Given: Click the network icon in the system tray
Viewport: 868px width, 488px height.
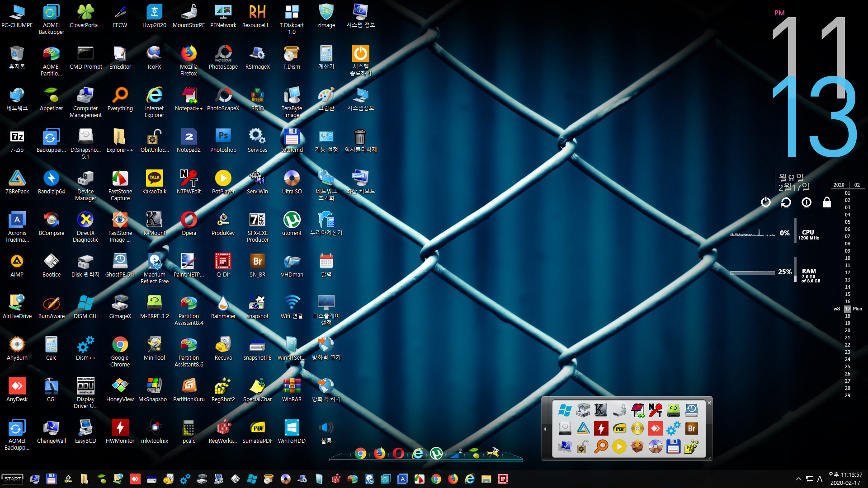Looking at the screenshot, I should (x=809, y=479).
